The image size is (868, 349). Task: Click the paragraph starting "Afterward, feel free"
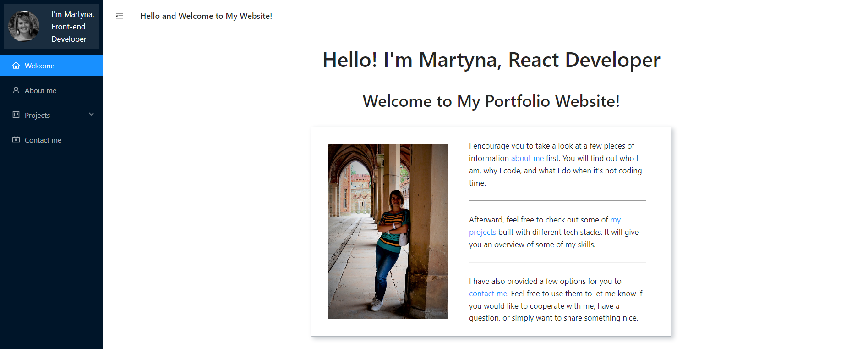[x=557, y=232]
